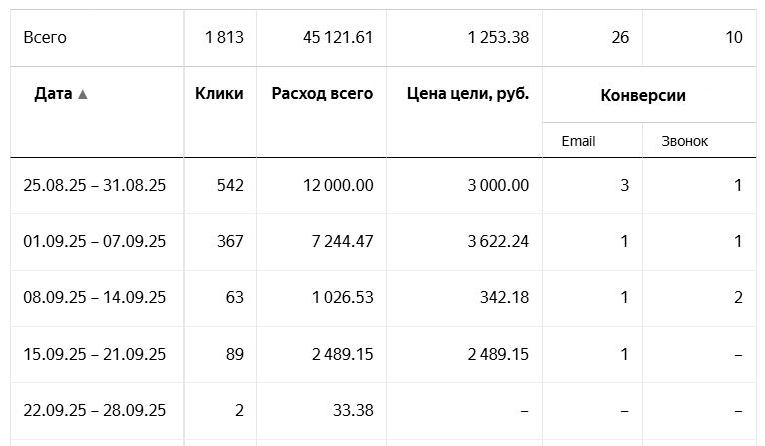Click total clicks value 1 813

point(224,38)
